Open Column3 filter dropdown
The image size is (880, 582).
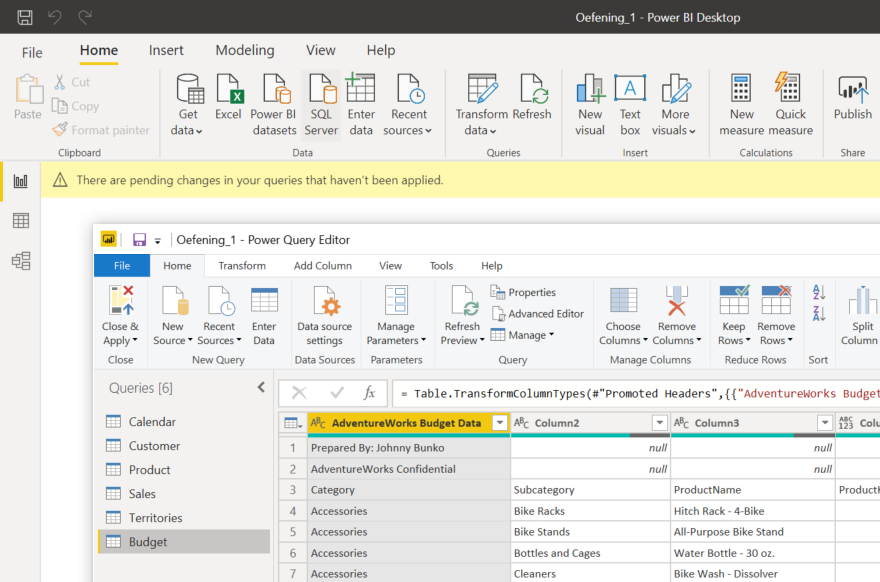(825, 423)
